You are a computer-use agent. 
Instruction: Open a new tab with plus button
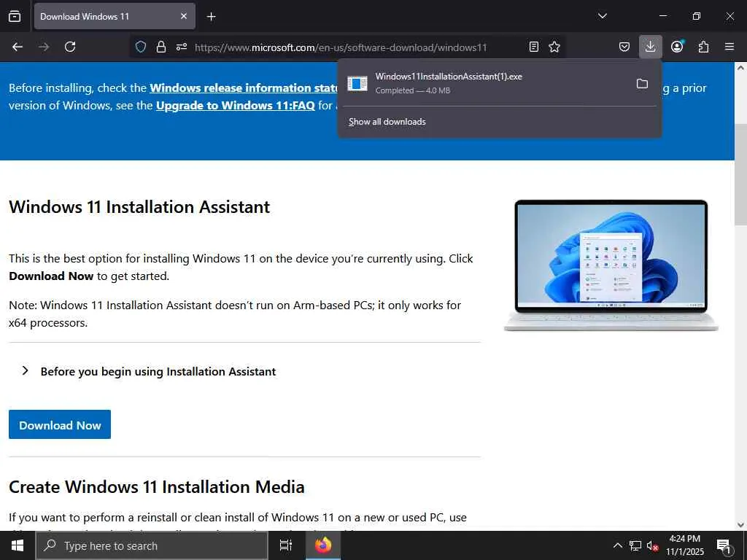click(211, 17)
